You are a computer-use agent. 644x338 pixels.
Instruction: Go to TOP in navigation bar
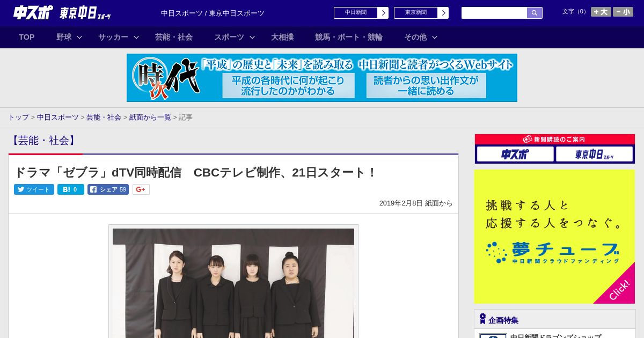point(27,37)
